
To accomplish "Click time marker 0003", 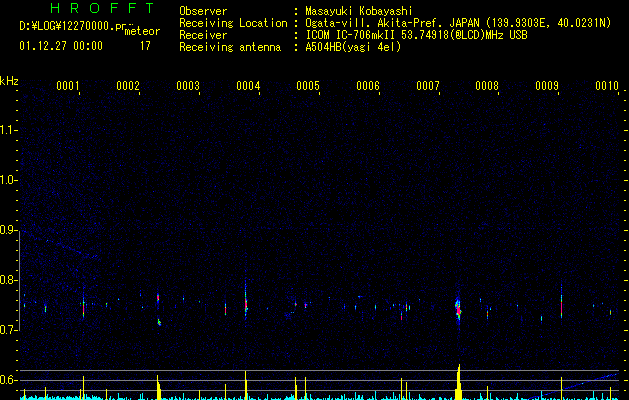I will coord(188,86).
